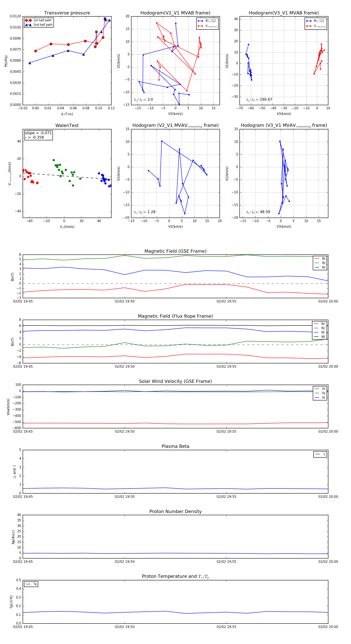Viewport: 351px width, 644px height.
Task: Click the "Magnetic Field (Flux Rope Frame)" title
Action: [x=175, y=316]
